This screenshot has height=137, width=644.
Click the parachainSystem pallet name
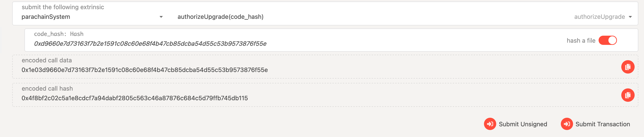46,17
